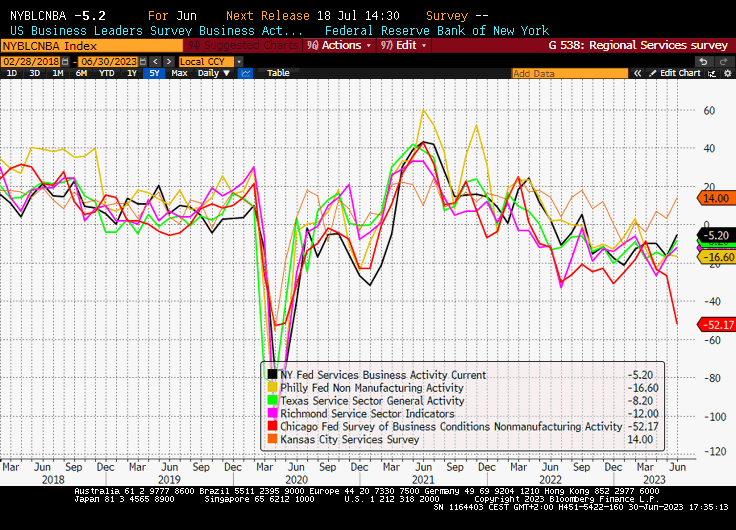Select Richmond Service Sector Indicators legend entry
Screen dimensions: 736x530
[368, 414]
